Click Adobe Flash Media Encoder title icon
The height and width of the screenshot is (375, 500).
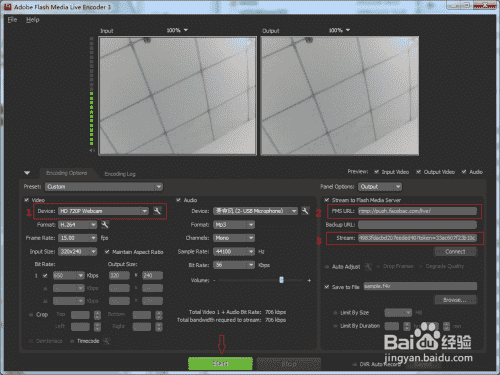(7, 7)
